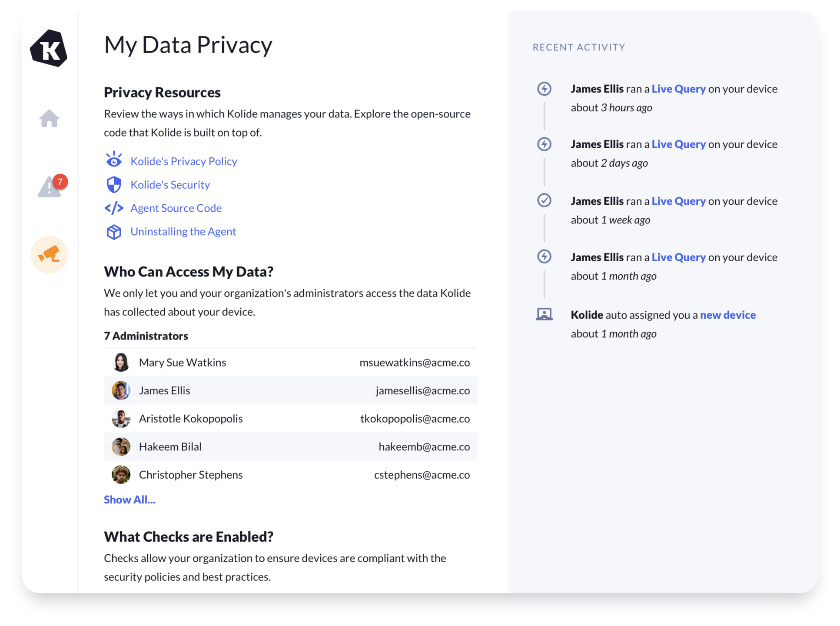The width and height of the screenshot is (840, 626).
Task: Click the laptop new-device activity icon
Action: [544, 314]
